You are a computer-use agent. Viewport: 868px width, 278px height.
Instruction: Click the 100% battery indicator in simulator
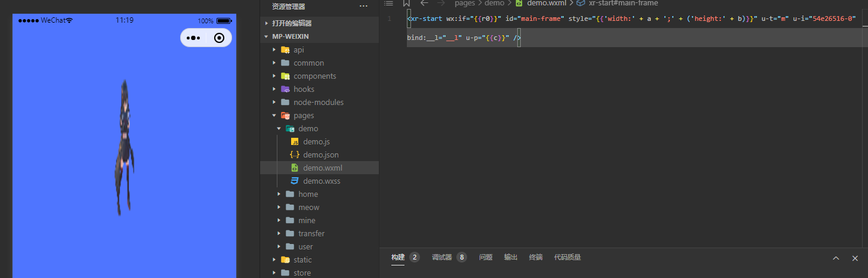click(x=215, y=20)
